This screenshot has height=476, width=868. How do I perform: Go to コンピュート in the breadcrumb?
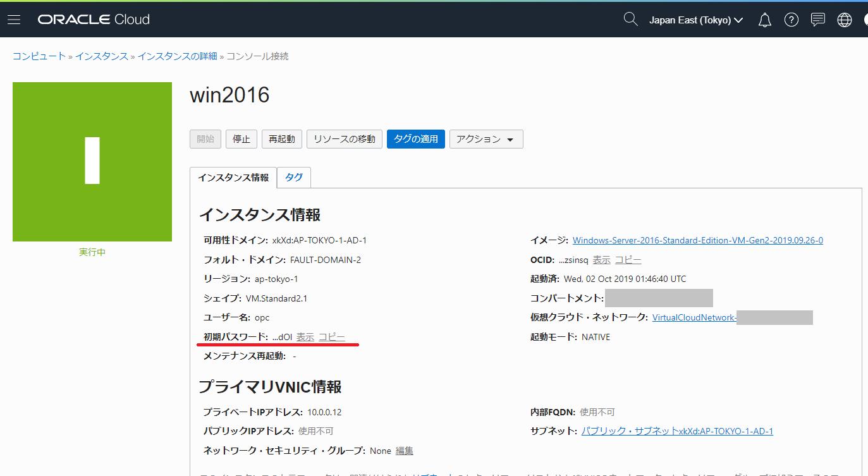point(39,56)
